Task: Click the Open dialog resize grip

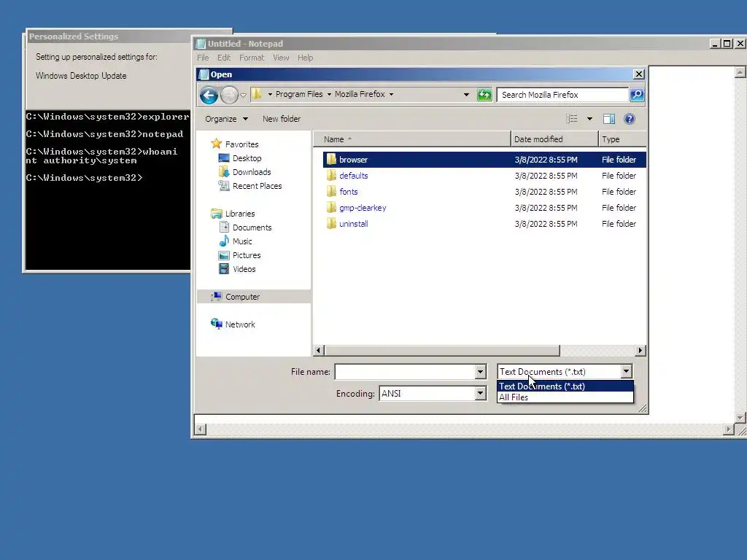Action: [x=643, y=408]
